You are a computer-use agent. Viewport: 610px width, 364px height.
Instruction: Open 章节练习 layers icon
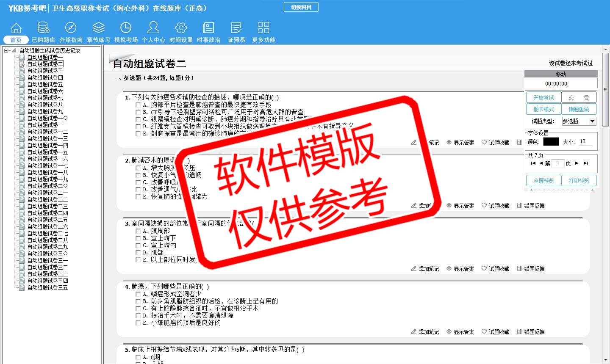[x=98, y=28]
